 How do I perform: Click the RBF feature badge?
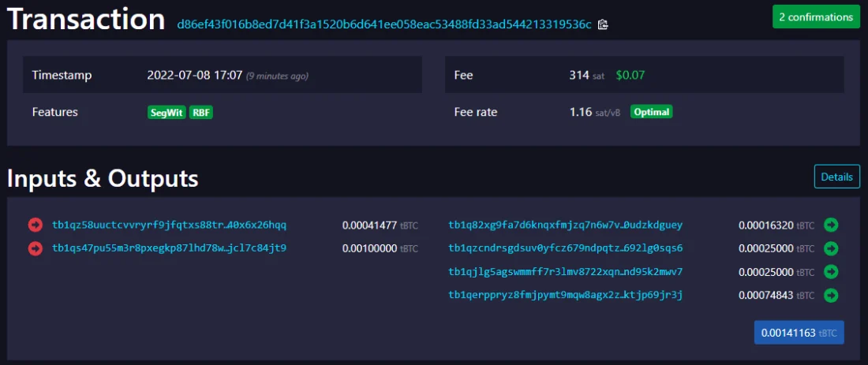click(x=201, y=112)
